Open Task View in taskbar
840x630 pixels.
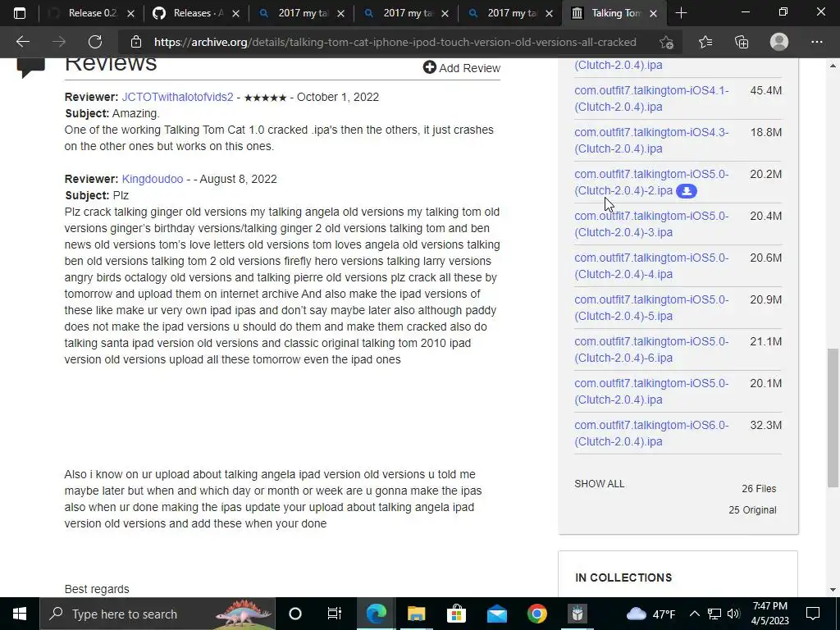[335, 614]
